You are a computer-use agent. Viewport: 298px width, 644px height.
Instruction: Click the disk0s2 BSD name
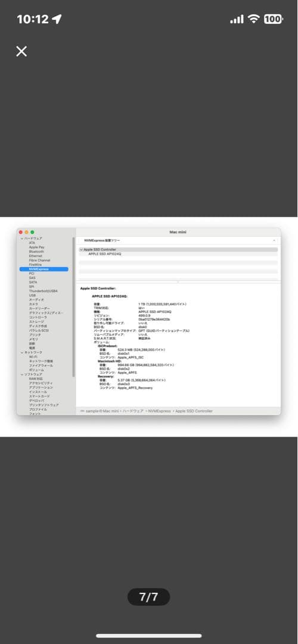click(123, 369)
